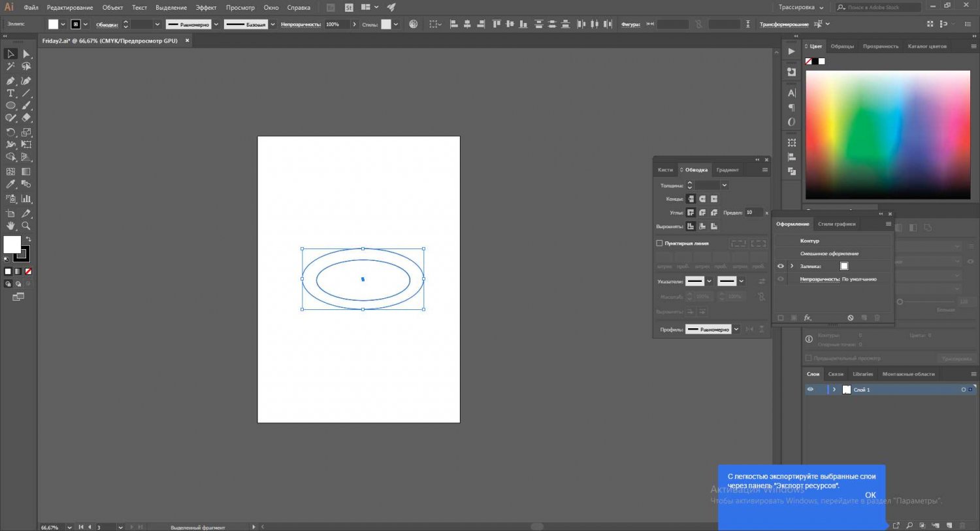Set paint mode to Gradient
This screenshot has width=980, height=531.
coord(17,271)
